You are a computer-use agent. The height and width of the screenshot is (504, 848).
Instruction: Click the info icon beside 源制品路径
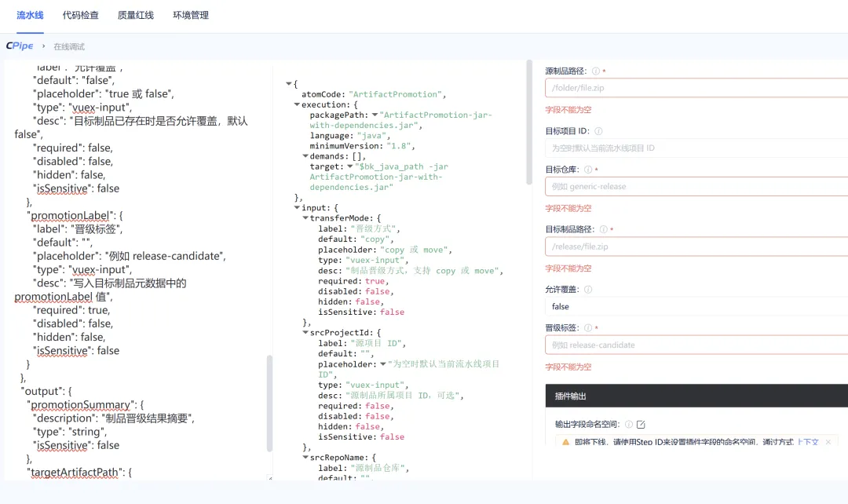click(595, 71)
